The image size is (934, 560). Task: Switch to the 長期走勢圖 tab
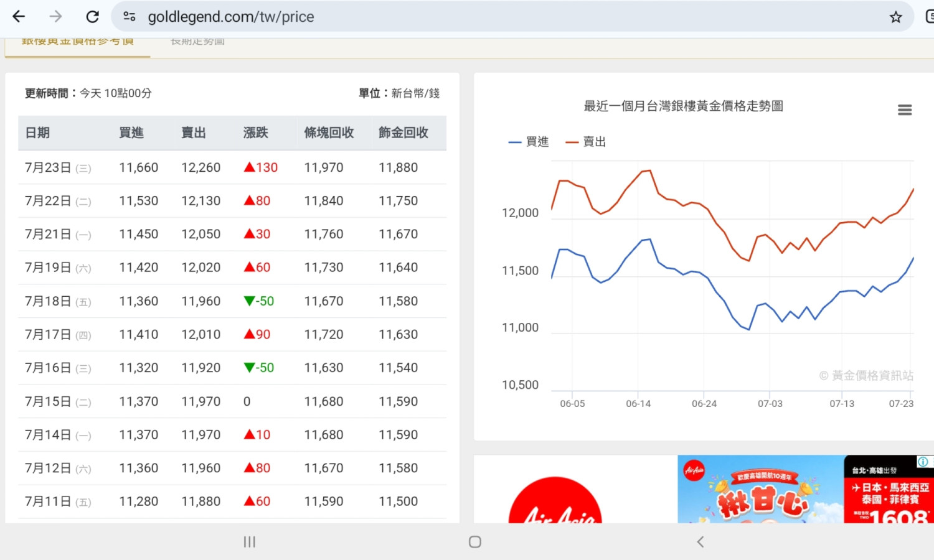(x=197, y=43)
